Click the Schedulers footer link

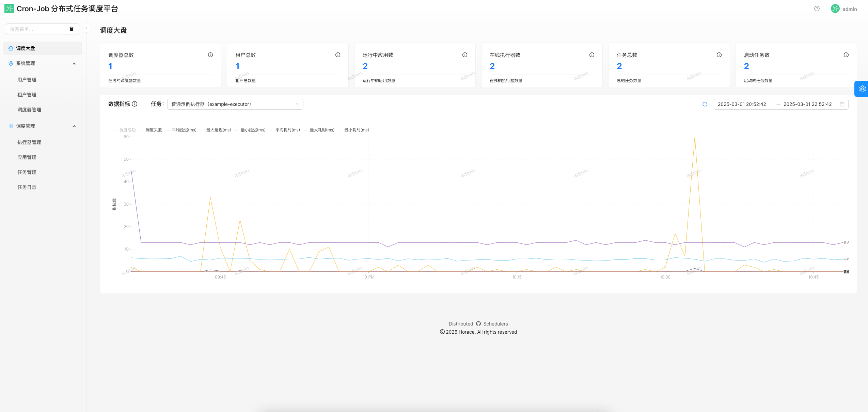(x=495, y=324)
